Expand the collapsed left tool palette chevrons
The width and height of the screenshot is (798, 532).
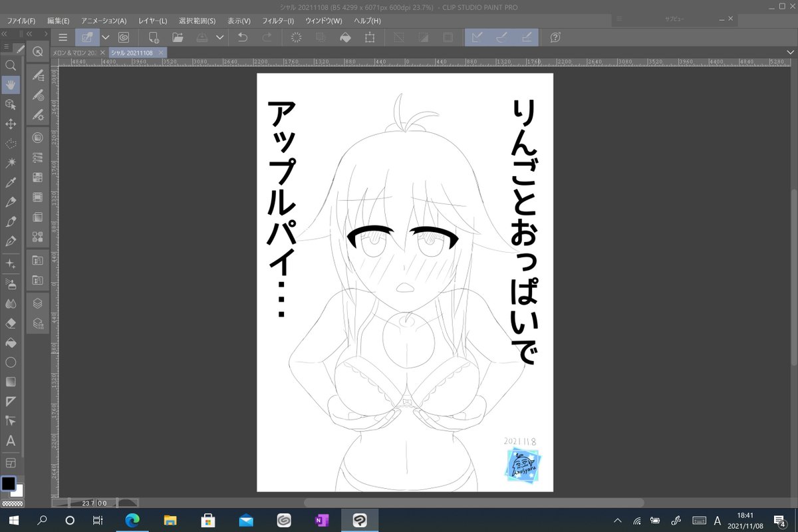[x=5, y=33]
